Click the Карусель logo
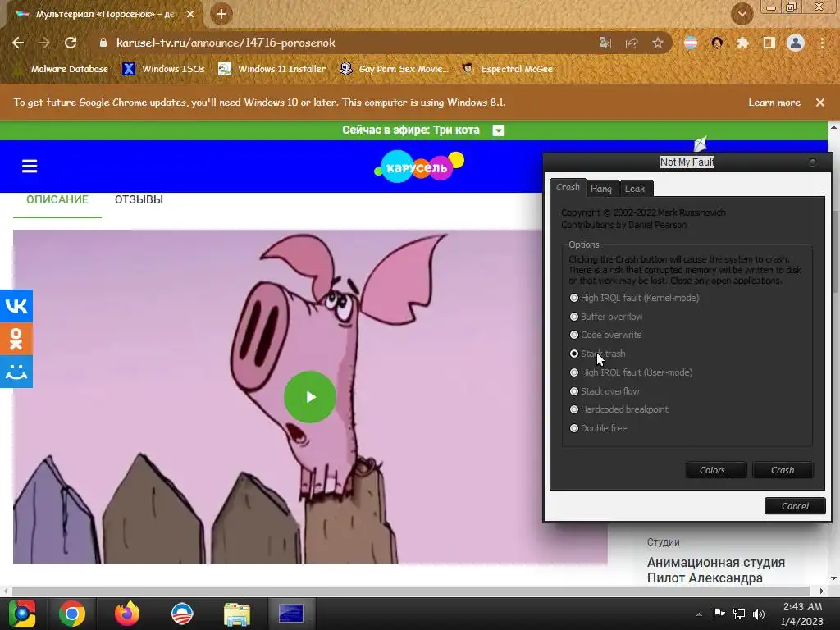840x630 pixels. (x=419, y=167)
